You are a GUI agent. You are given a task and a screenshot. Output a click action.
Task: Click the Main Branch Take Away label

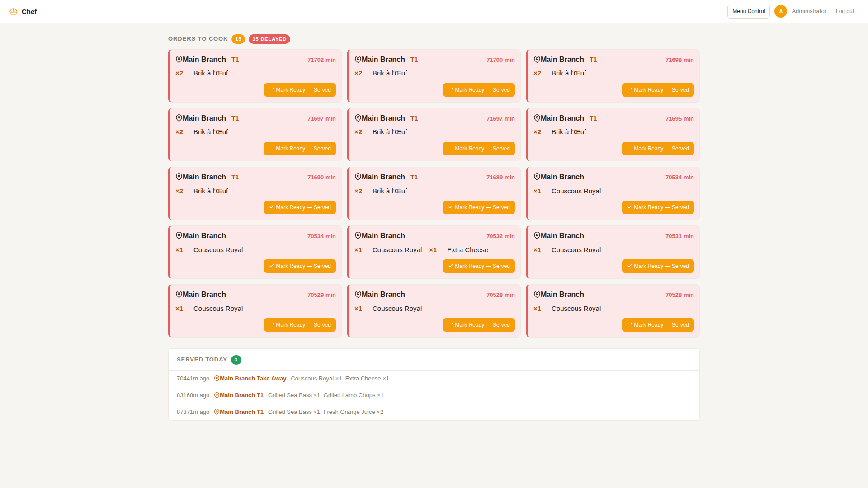pyautogui.click(x=253, y=379)
